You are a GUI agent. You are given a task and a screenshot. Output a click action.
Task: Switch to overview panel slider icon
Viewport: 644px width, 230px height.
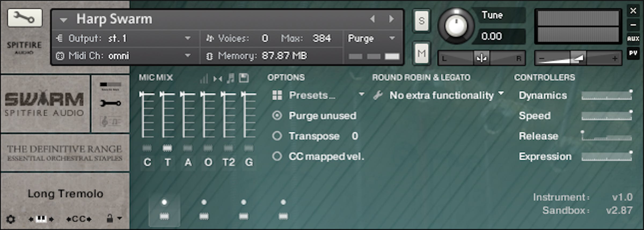111,86
